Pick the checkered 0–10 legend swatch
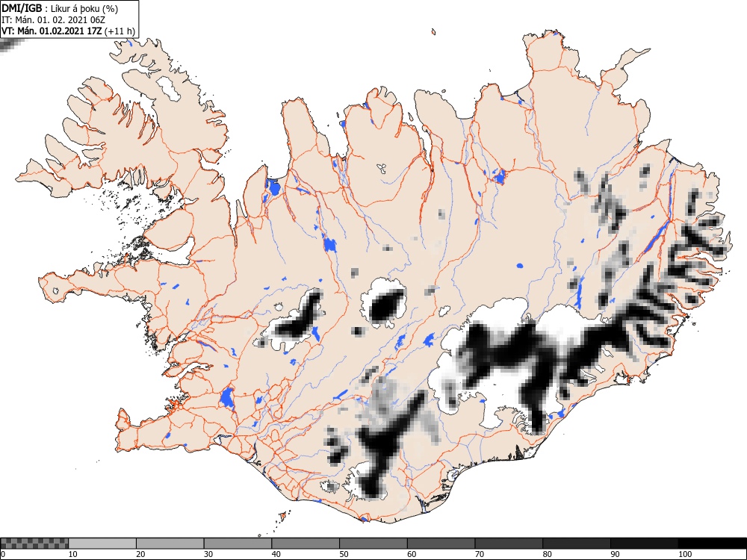This screenshot has width=747, height=560. coord(34,544)
